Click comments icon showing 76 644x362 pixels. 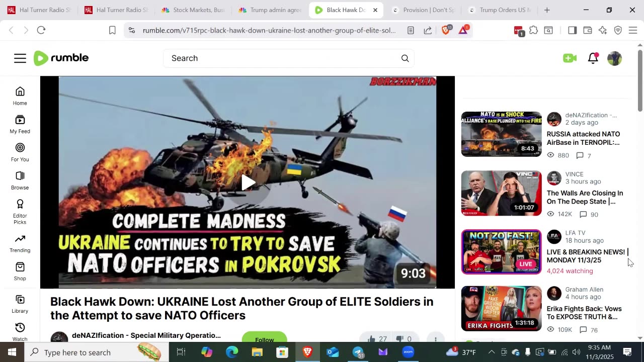pyautogui.click(x=583, y=330)
